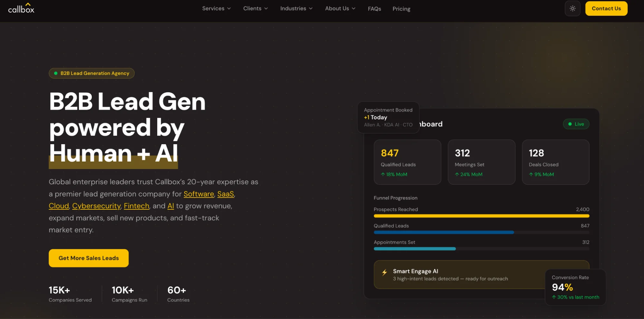Click the Smart Engage AI banner text

450,275
